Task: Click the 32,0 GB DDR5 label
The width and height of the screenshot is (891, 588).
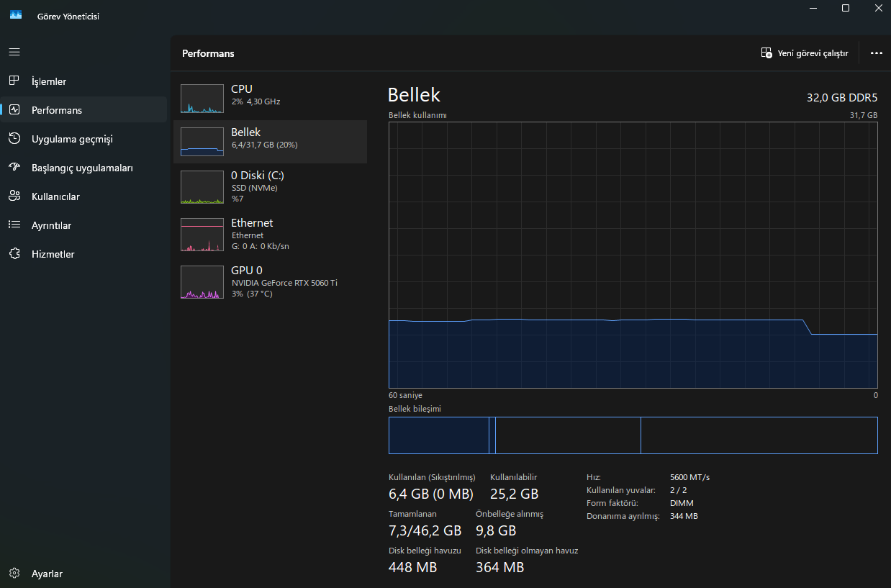Action: pos(842,98)
